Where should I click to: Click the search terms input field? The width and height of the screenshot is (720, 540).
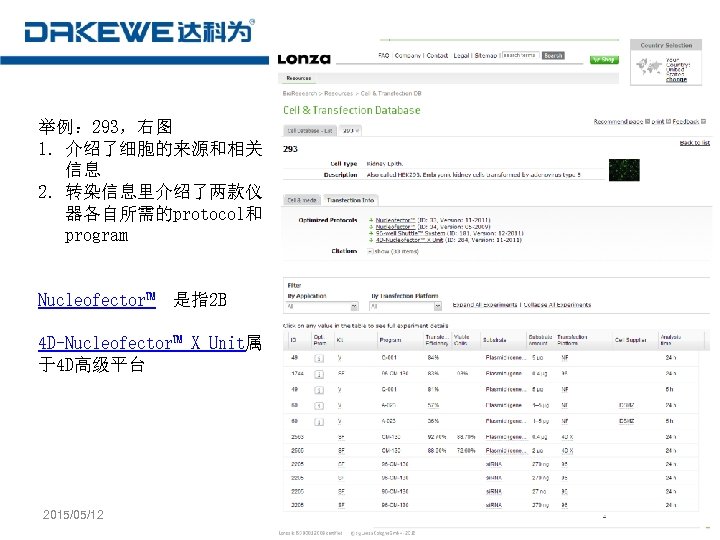[x=520, y=55]
